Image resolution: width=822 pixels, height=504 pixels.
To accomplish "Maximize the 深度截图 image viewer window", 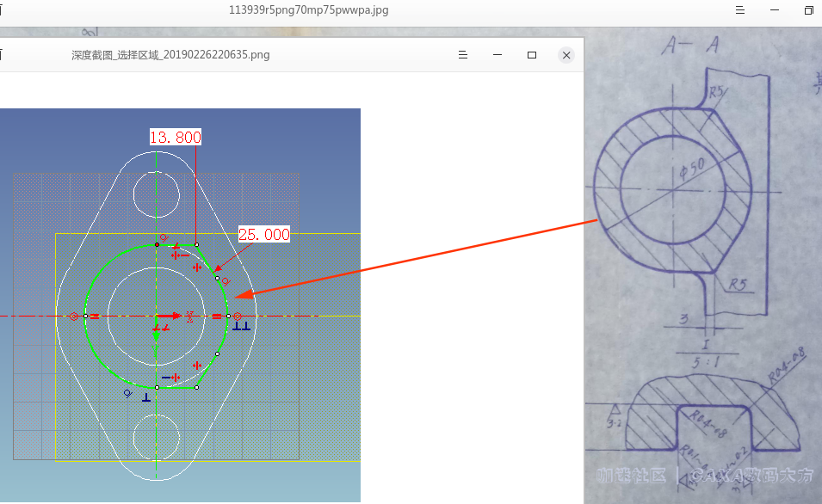I will pyautogui.click(x=532, y=55).
